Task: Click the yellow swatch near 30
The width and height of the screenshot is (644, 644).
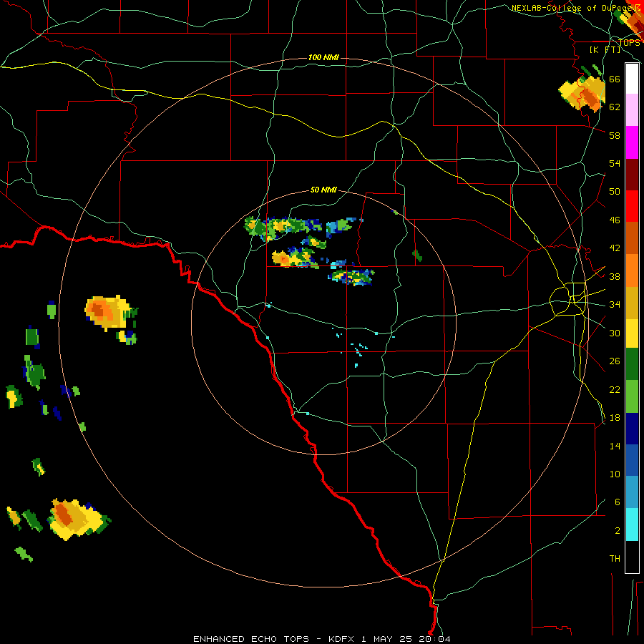Action: click(x=632, y=333)
